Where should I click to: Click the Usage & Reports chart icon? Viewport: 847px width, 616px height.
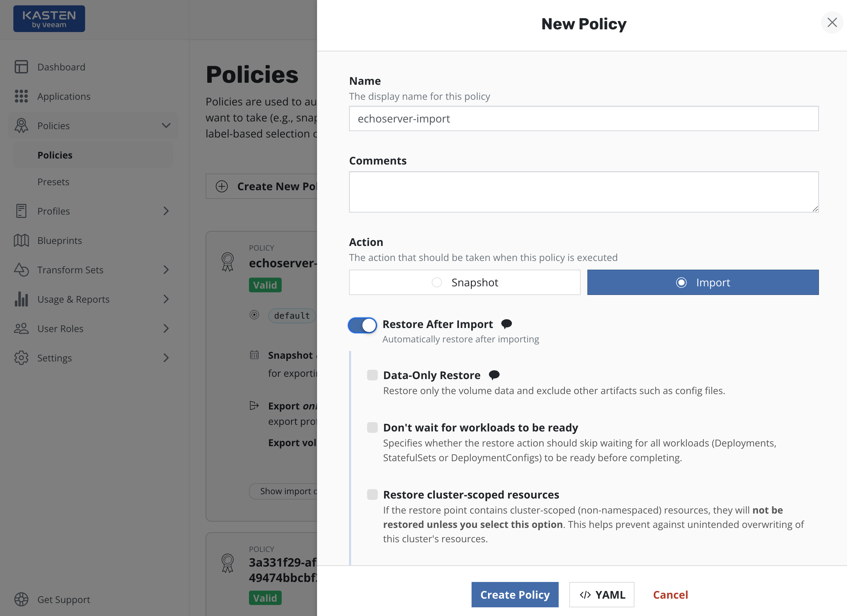tap(21, 299)
